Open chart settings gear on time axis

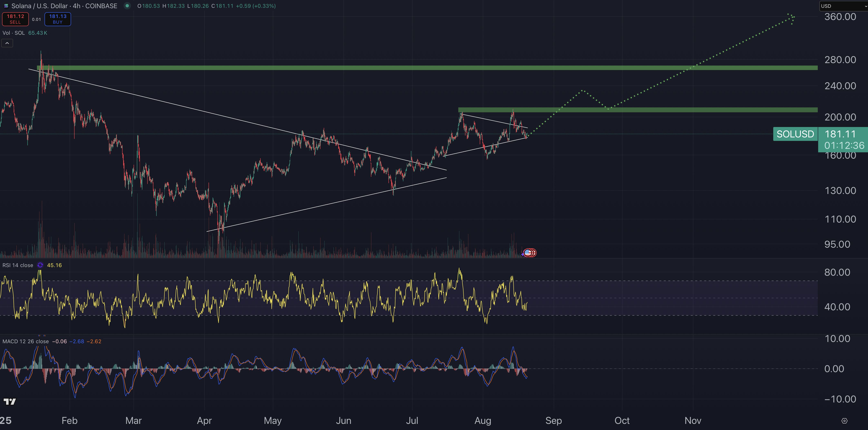[844, 421]
